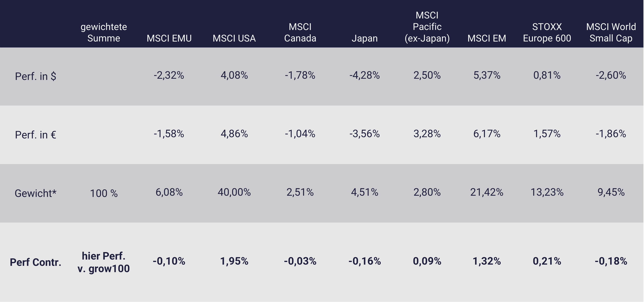Click the Perf Contr. row label
The image size is (644, 302).
36,262
